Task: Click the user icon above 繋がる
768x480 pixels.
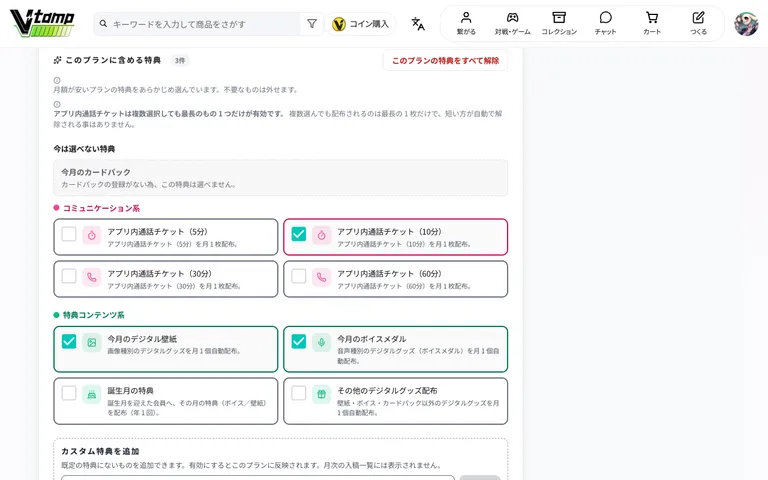Action: click(466, 18)
